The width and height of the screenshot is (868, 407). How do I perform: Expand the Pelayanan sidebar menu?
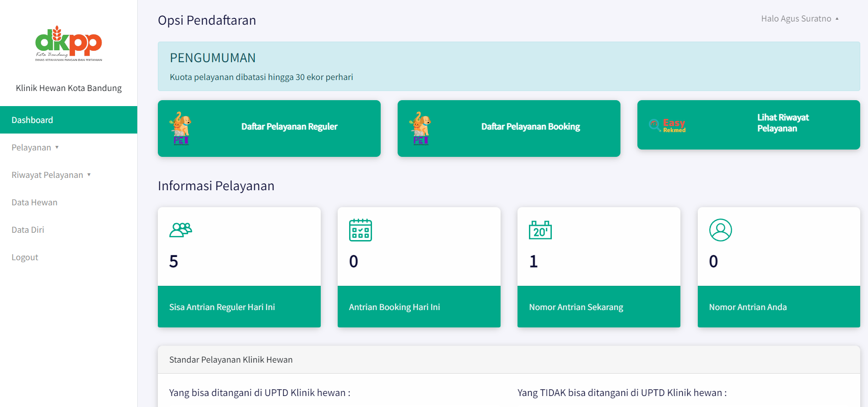(35, 147)
